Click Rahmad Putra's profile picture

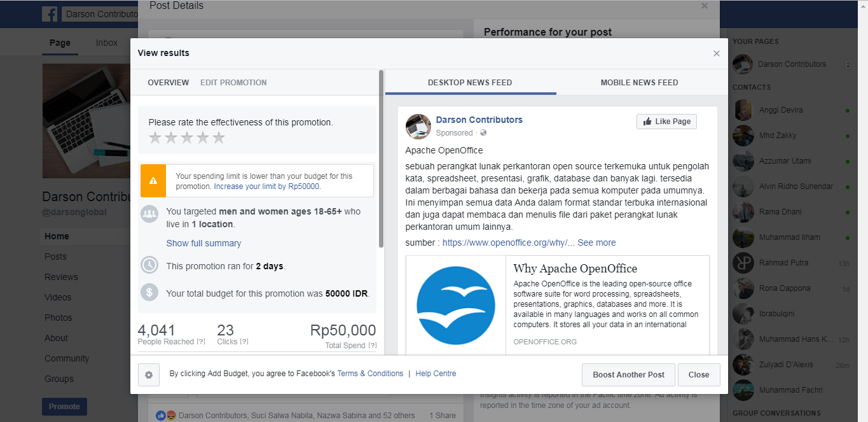pyautogui.click(x=743, y=263)
